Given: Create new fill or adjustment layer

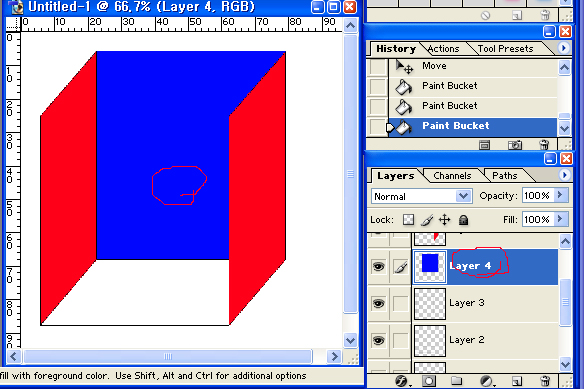Looking at the screenshot, I should click(x=486, y=381).
